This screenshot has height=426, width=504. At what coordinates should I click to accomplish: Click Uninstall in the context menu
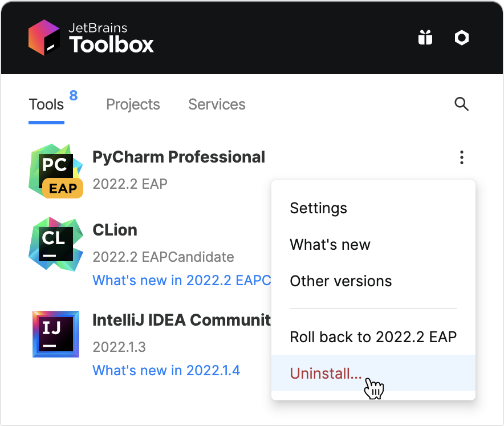[x=325, y=373]
